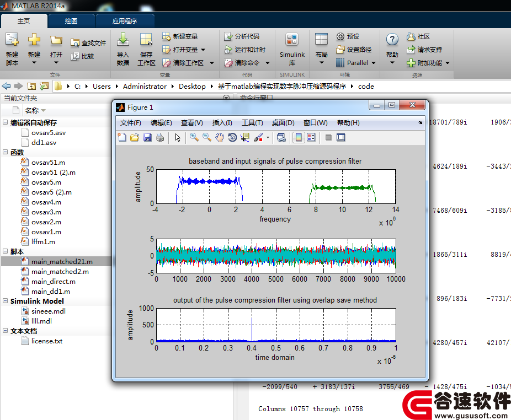Screen dimensions: 511x420
Task: Click 请求支持 request support
Action: click(425, 50)
